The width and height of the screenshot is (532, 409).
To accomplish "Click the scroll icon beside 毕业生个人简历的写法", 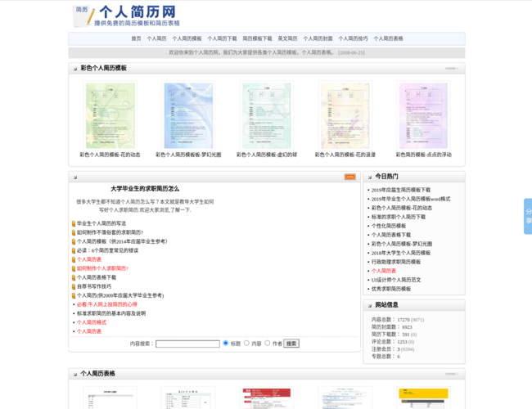I will [x=74, y=223].
